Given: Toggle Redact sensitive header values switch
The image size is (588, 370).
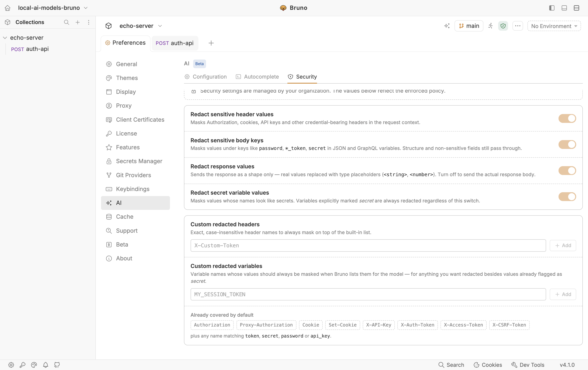Looking at the screenshot, I should pyautogui.click(x=567, y=118).
